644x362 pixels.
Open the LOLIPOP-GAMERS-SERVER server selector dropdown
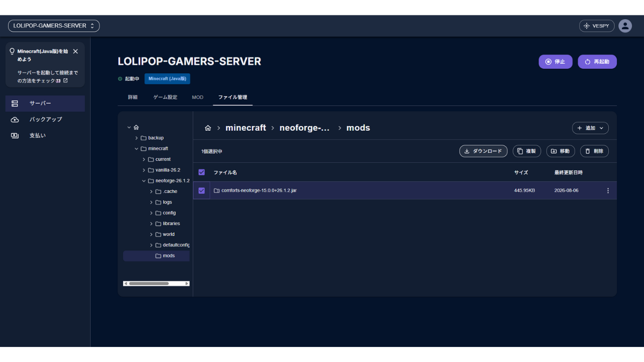pyautogui.click(x=53, y=26)
